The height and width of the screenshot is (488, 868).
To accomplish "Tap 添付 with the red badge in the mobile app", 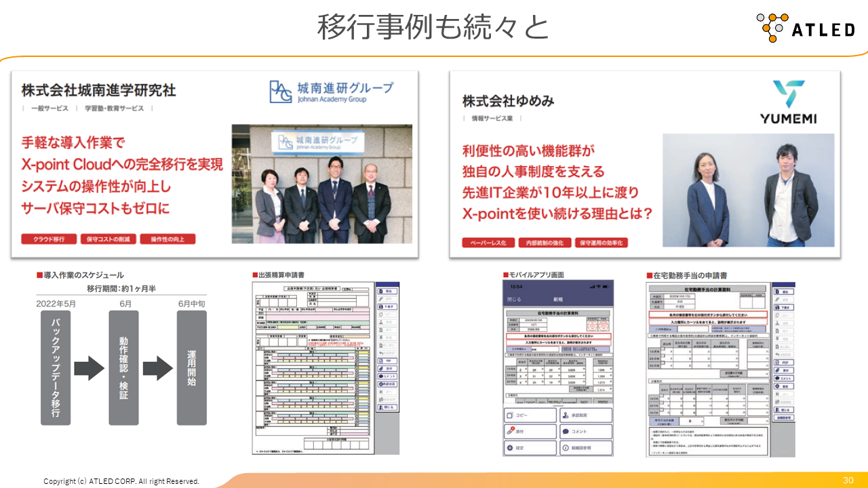I will tap(530, 432).
